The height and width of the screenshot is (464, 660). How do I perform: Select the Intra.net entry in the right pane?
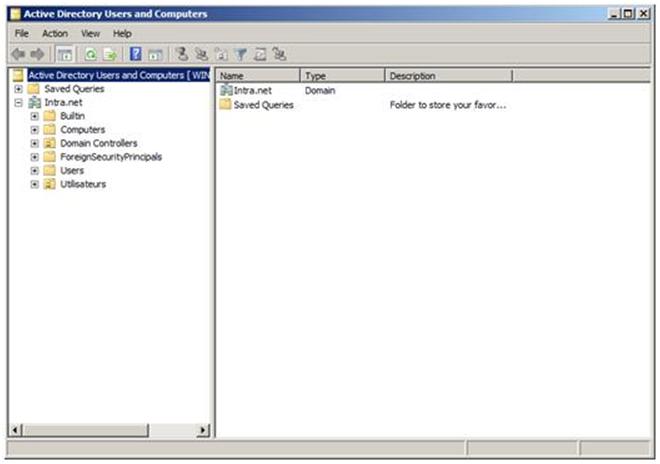coord(253,91)
